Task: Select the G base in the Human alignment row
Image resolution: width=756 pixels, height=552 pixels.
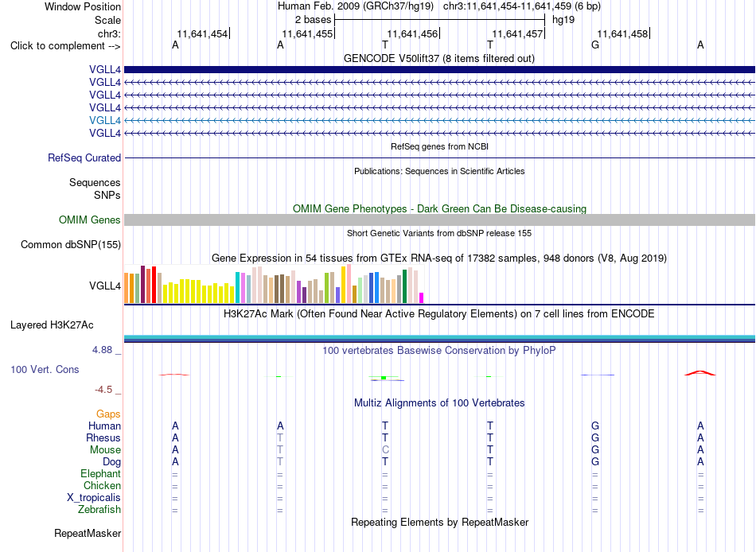Action: [595, 426]
